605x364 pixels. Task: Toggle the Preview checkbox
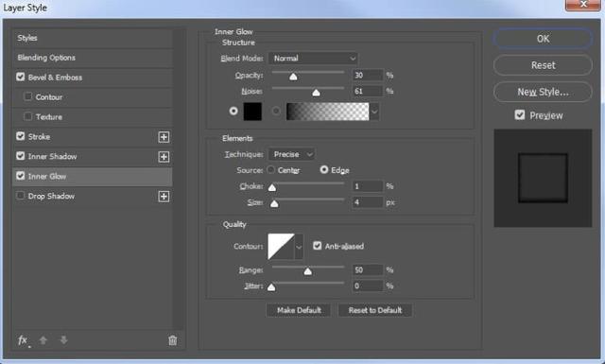(520, 115)
